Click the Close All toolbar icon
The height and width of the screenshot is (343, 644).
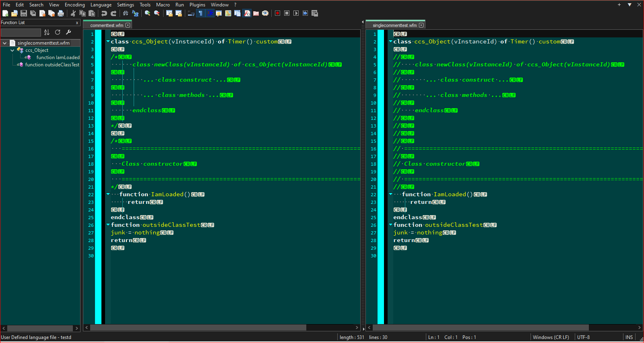pos(52,13)
